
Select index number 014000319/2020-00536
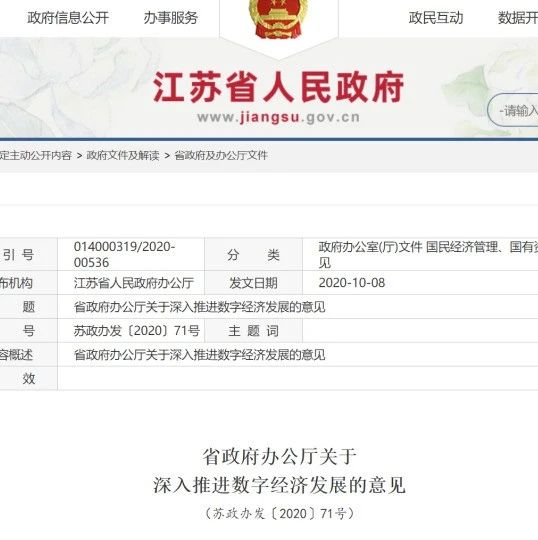(x=125, y=255)
